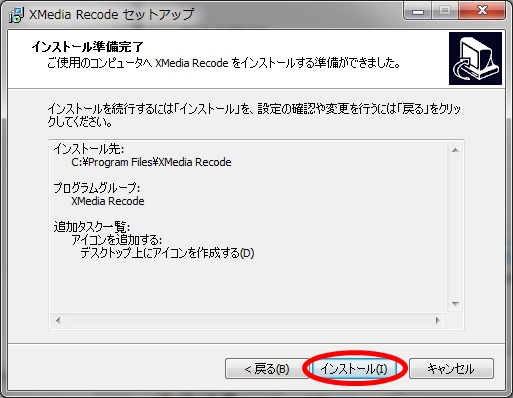Cancel setup with the キャンセル button
513x398 pixels.
(x=451, y=369)
